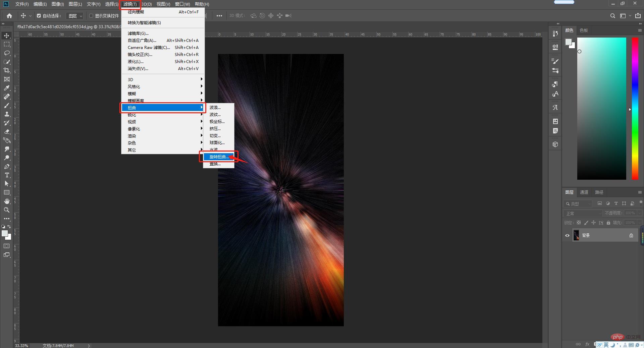644x348 pixels.
Task: Select the Hand tool
Action: click(7, 201)
